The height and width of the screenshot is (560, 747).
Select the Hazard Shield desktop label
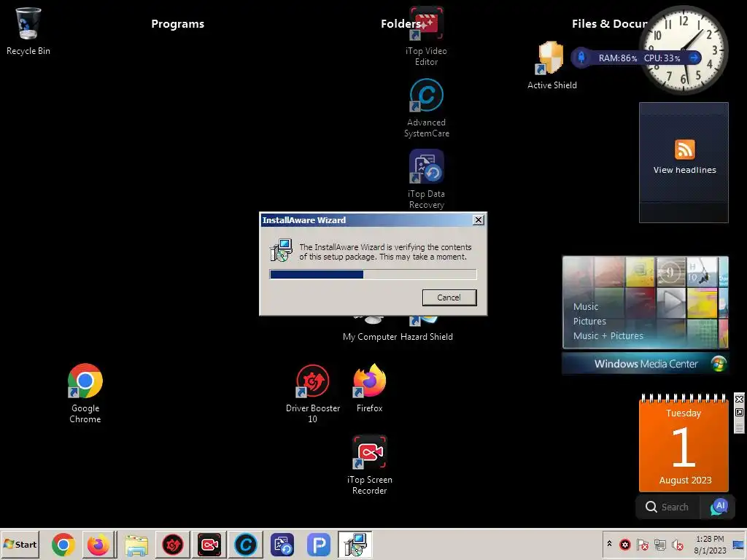point(426,337)
